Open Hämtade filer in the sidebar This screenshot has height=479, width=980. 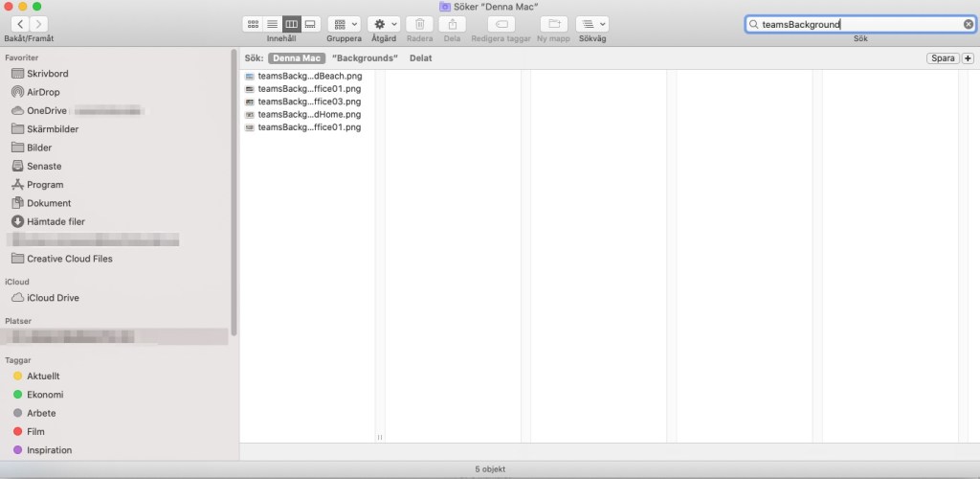point(56,221)
